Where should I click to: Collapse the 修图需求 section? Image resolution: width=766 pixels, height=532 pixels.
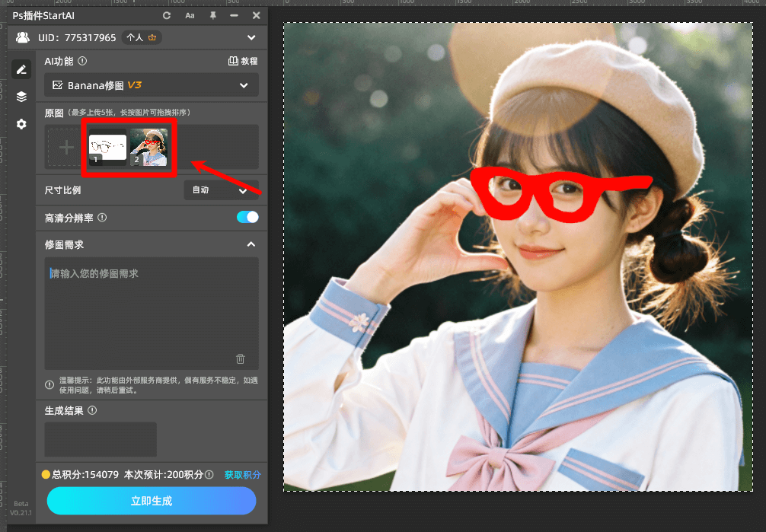[251, 244]
